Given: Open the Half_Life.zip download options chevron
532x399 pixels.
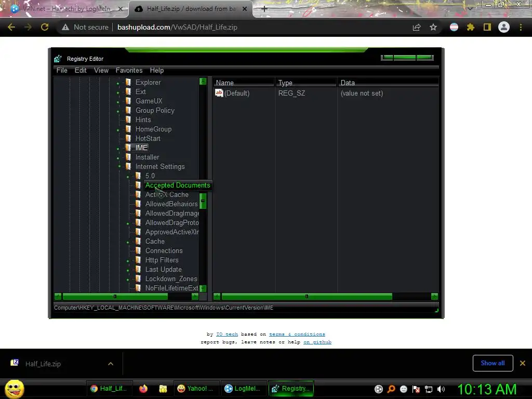Looking at the screenshot, I should (x=111, y=364).
